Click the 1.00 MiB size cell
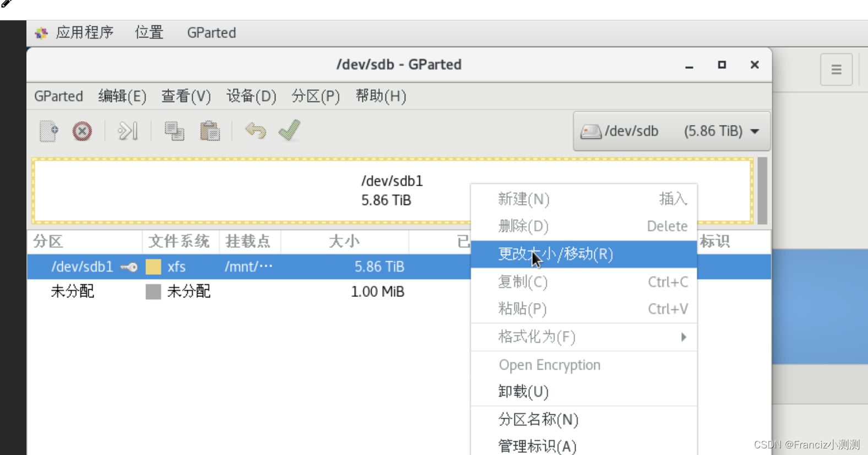The height and width of the screenshot is (455, 868). pyautogui.click(x=378, y=291)
